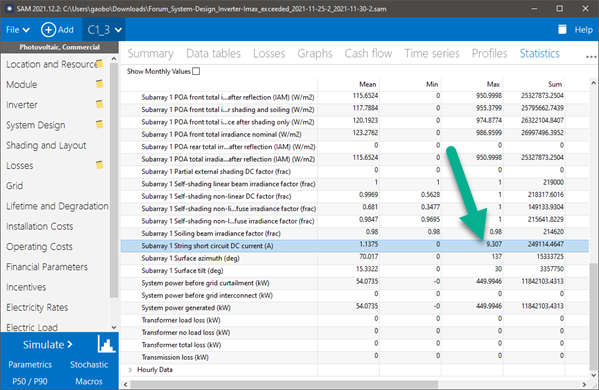Image resolution: width=599 pixels, height=390 pixels.
Task: Click the table scroll-down arrow
Action: (x=593, y=375)
